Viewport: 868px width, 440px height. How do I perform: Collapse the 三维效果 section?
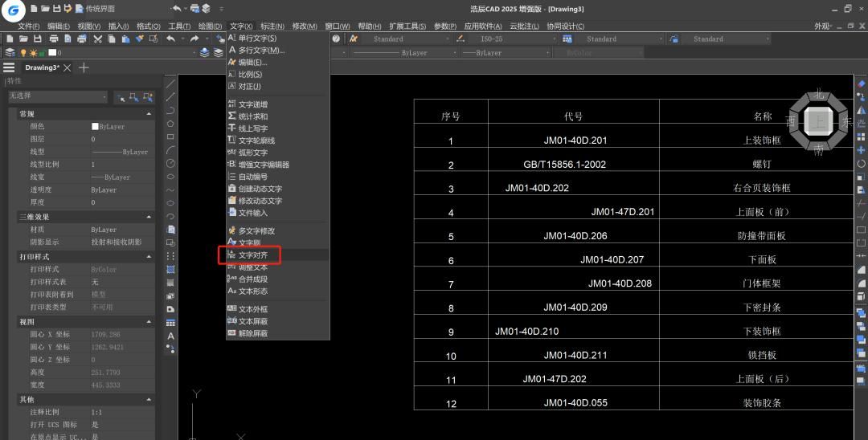pyautogui.click(x=149, y=217)
